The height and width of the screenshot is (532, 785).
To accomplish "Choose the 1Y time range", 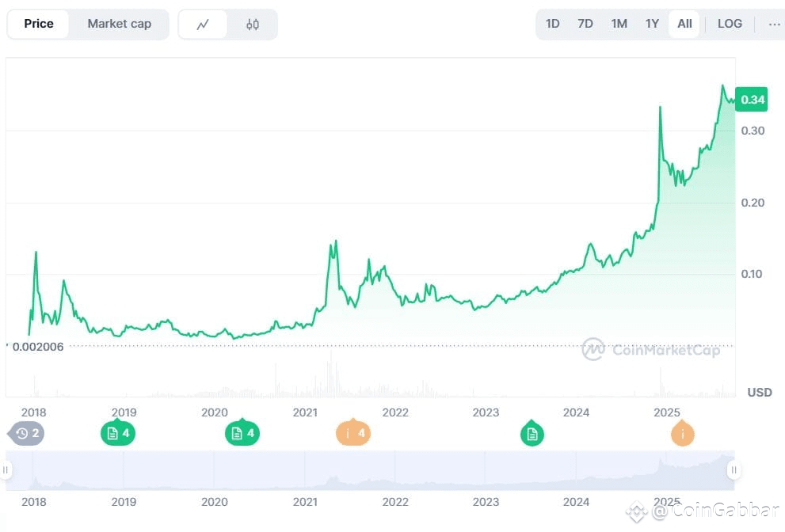I will (x=652, y=24).
